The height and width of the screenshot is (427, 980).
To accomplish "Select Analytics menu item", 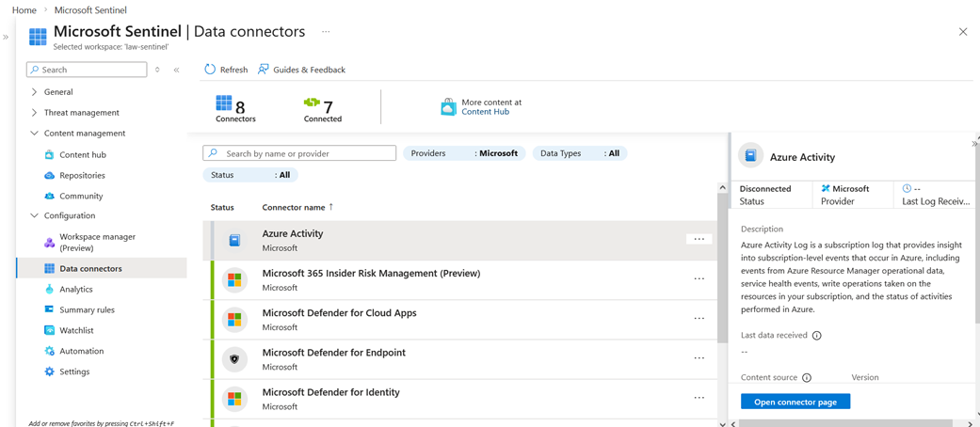I will click(x=76, y=289).
